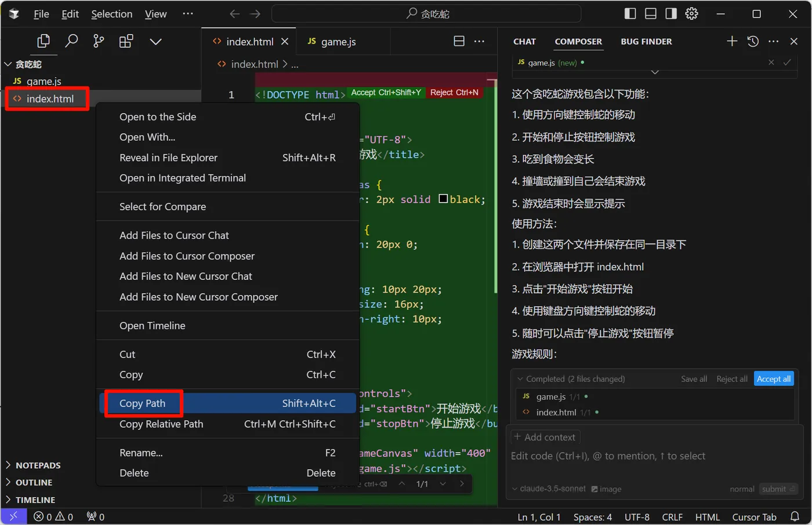Select Add Files to Cursor Composer
Image resolution: width=812 pixels, height=525 pixels.
point(227,256)
